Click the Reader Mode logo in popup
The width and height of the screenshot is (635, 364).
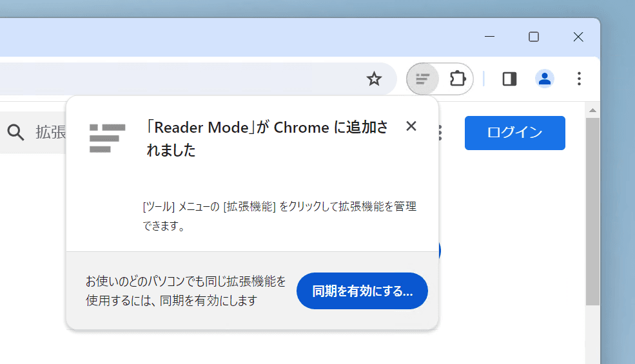tap(107, 138)
